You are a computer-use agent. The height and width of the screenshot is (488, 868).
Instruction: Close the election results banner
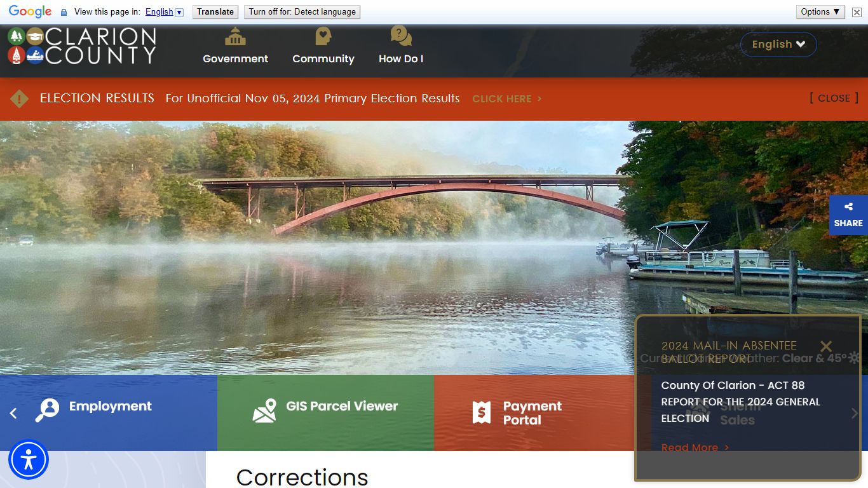pos(834,98)
